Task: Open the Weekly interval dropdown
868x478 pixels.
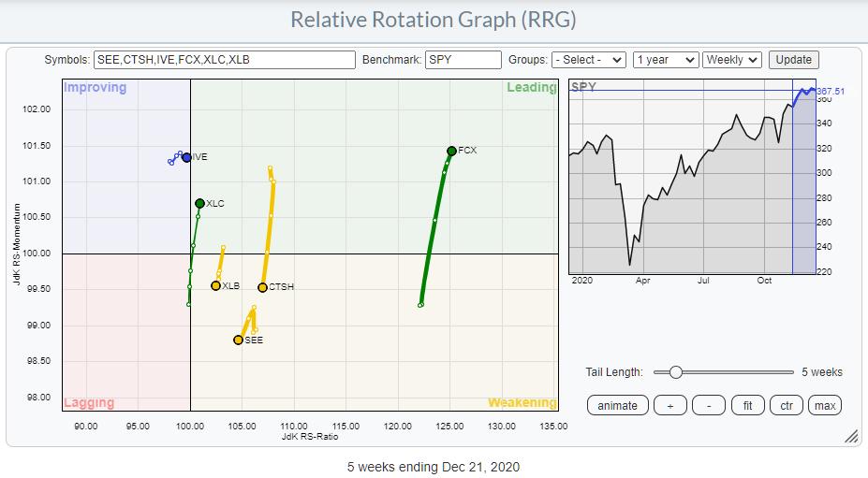Action: click(x=732, y=59)
